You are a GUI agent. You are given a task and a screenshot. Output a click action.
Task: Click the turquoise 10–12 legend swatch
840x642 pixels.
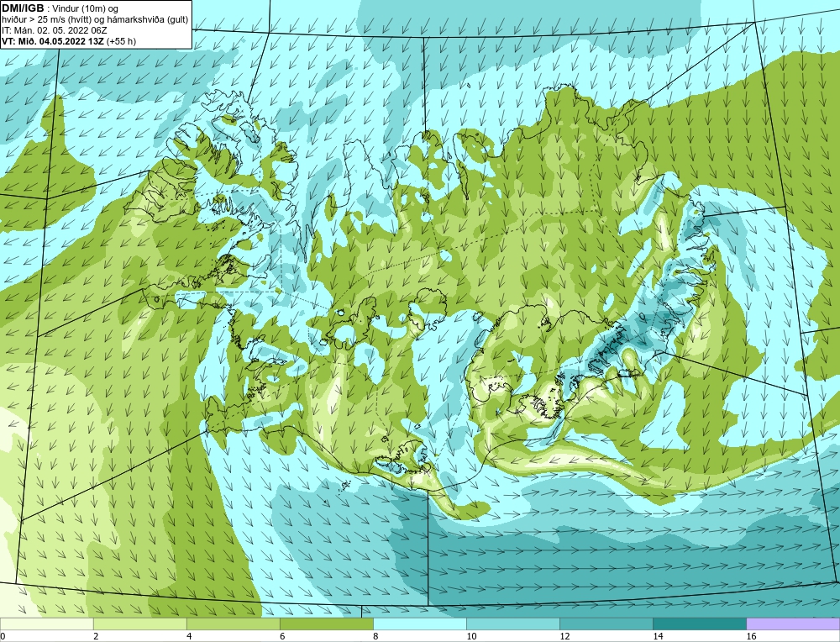(512, 624)
